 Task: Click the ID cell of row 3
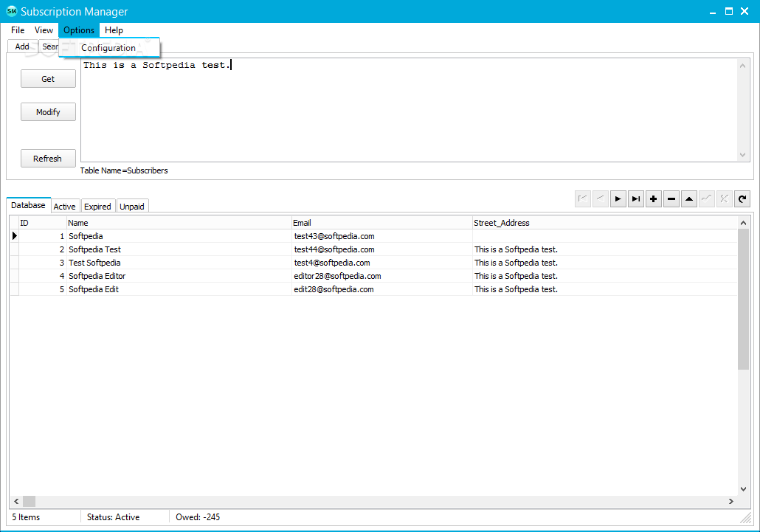click(42, 263)
